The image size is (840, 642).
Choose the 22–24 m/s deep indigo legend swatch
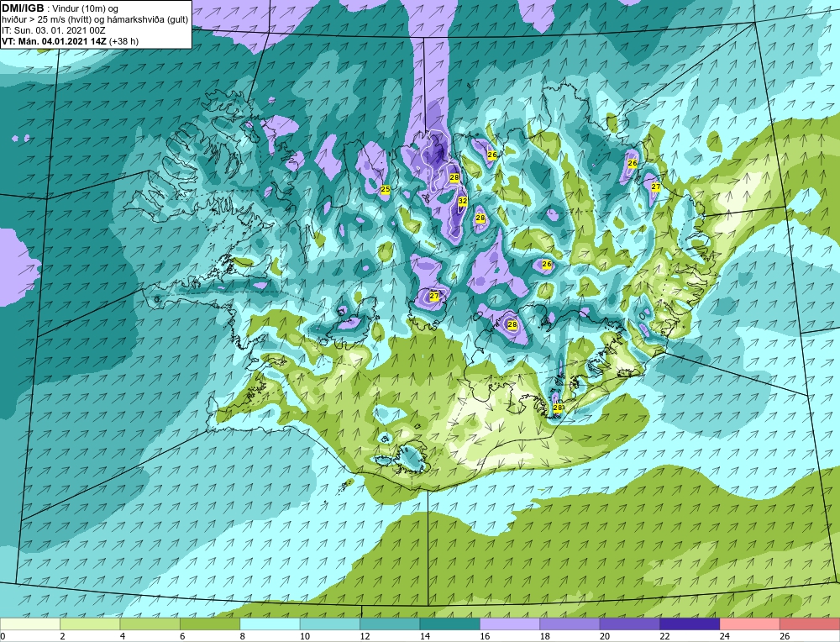tap(690, 624)
